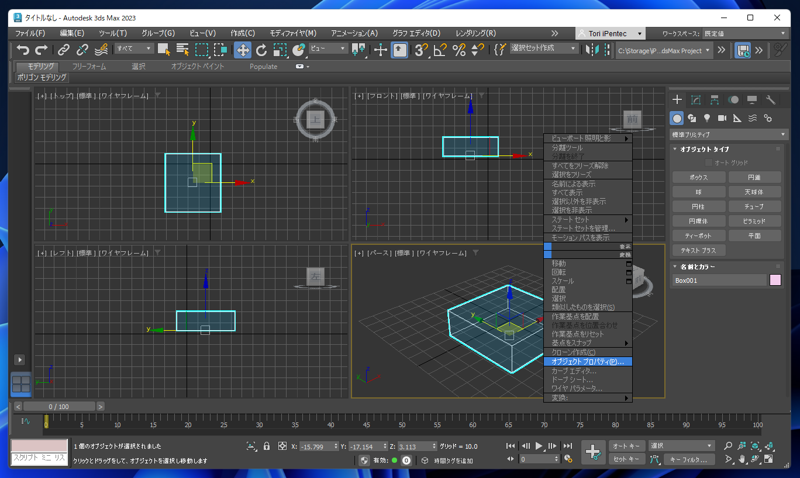Click the Use Pivot Point Center icon
This screenshot has height=478, width=800.
[x=358, y=49]
